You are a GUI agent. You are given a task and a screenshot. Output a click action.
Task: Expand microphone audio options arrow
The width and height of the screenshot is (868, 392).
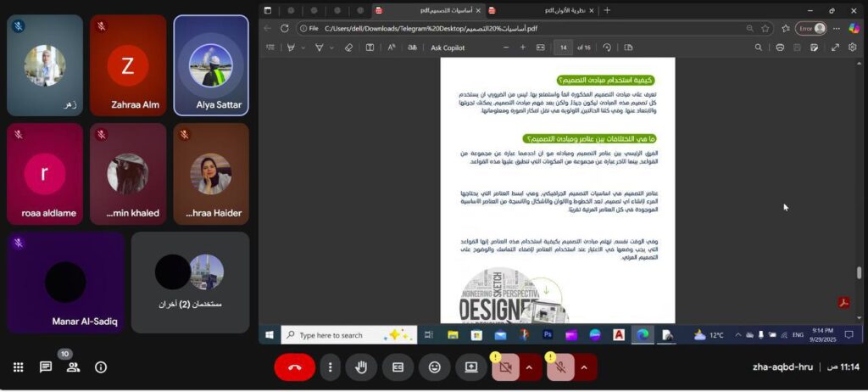(x=585, y=367)
